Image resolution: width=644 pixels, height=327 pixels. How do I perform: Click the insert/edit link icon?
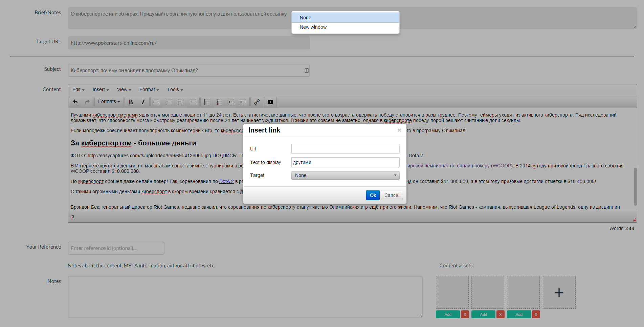(x=257, y=102)
